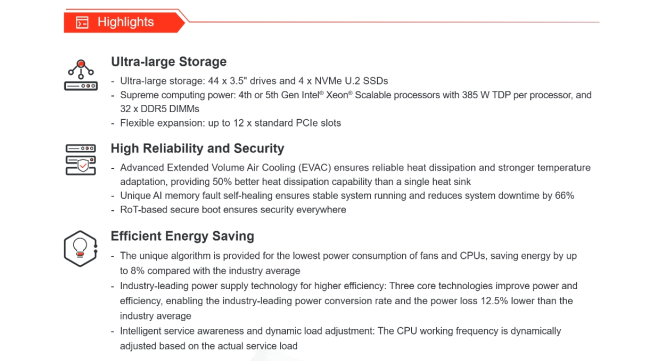650x361 pixels.
Task: Click the Efficient Energy Saving heading
Action: click(182, 236)
